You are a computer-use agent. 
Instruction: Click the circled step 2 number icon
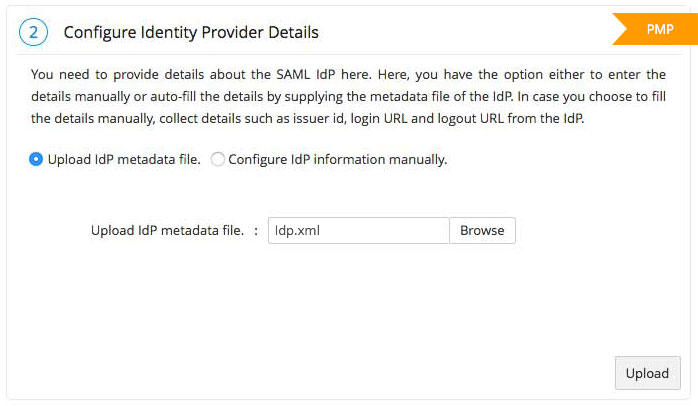click(33, 32)
